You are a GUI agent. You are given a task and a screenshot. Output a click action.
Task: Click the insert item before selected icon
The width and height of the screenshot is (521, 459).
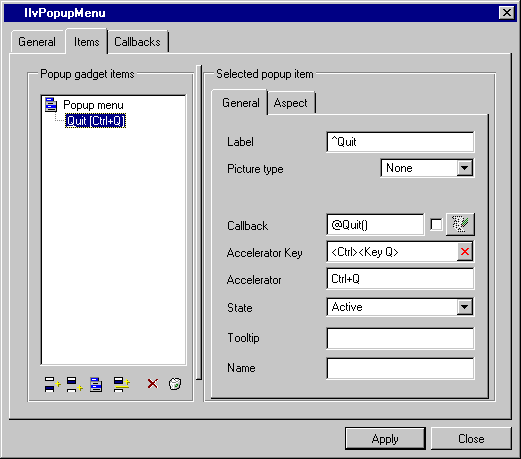pos(52,384)
